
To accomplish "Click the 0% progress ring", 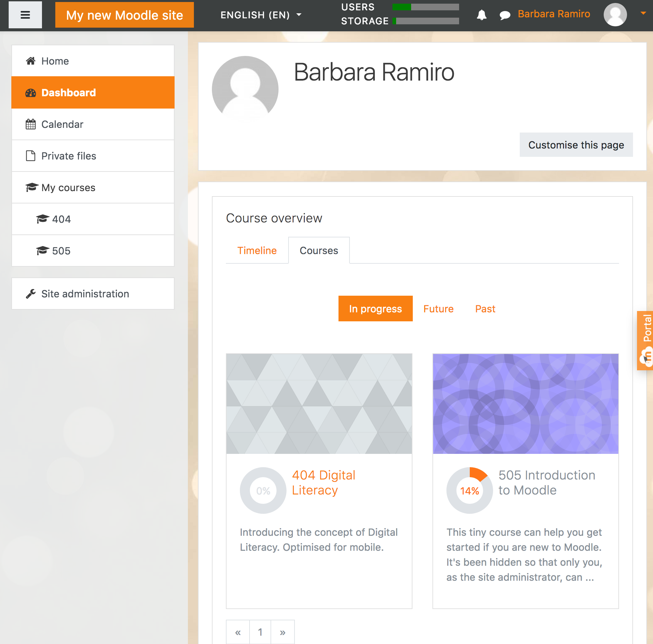I will 263,490.
